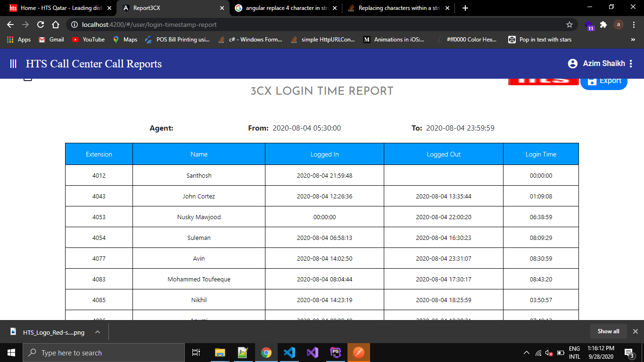The height and width of the screenshot is (362, 644).
Task: Reload the page using the refresh icon
Action: coord(41,25)
